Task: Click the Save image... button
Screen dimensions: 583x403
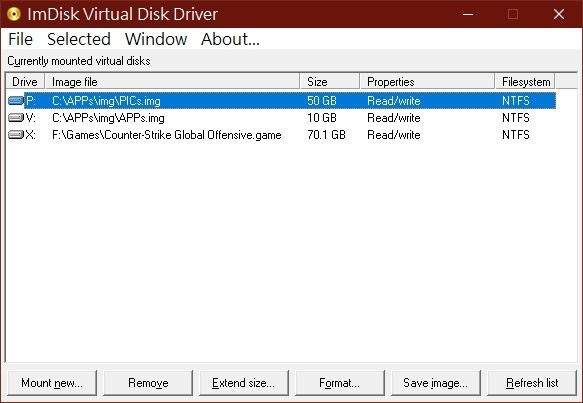Action: coord(435,383)
